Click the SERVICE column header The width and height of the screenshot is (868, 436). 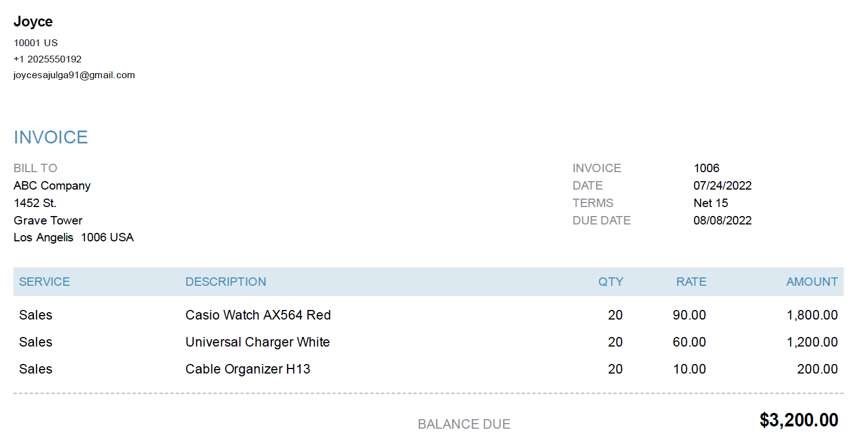[x=44, y=282]
